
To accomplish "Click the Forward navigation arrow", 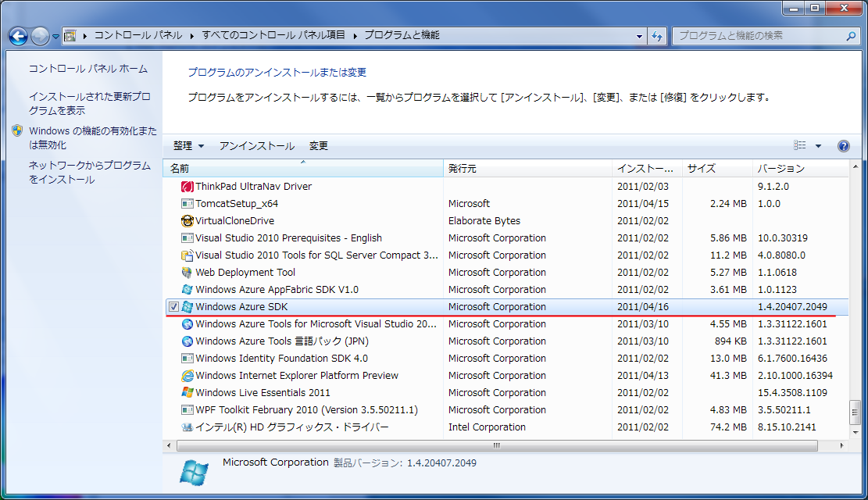I will (x=40, y=37).
